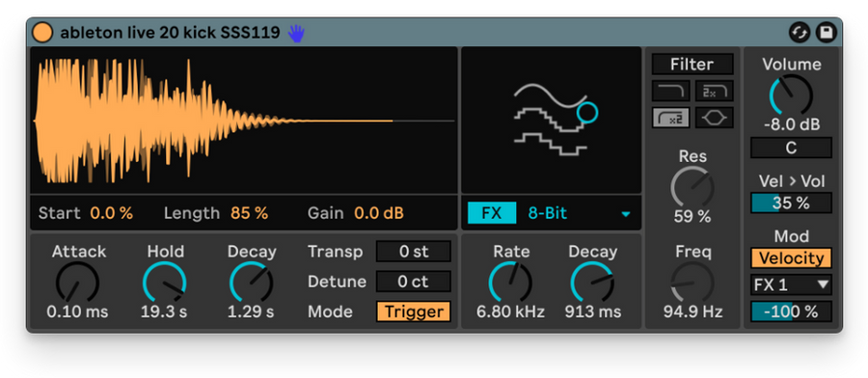Toggle the Velocity mod source button
Image resolution: width=868 pixels, height=378 pixels.
(x=791, y=257)
